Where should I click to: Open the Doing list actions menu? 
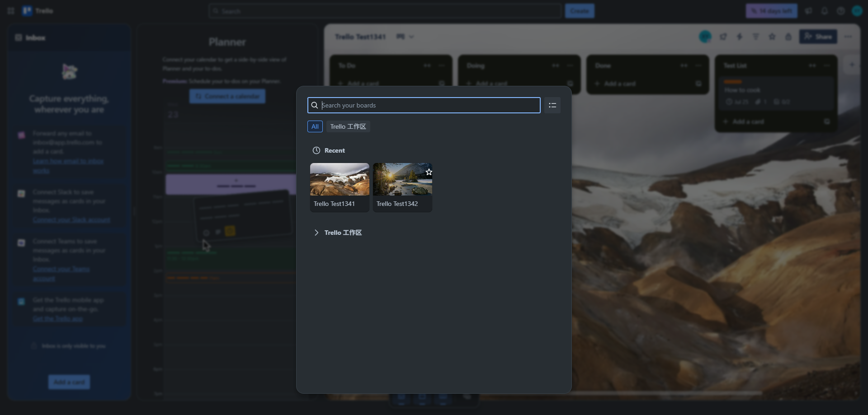tap(570, 65)
